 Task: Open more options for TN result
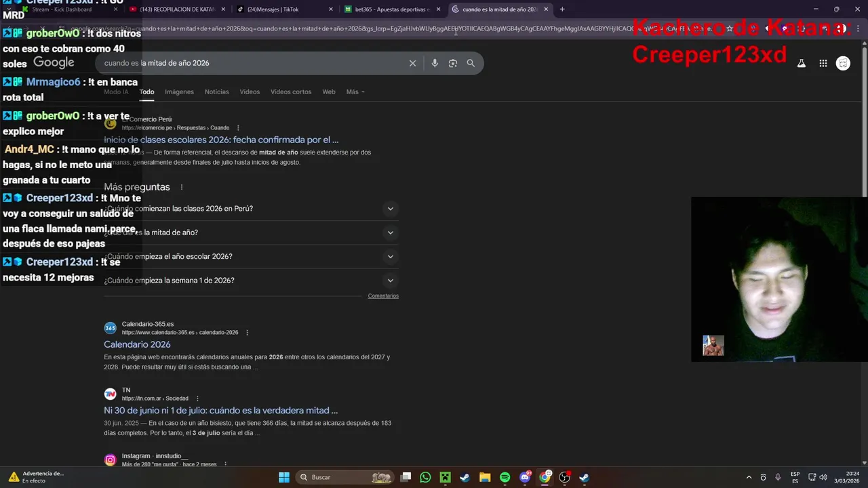pos(197,399)
